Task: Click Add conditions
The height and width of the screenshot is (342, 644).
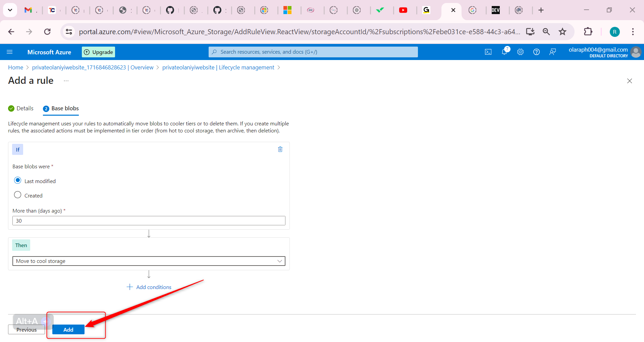Action: [x=149, y=287]
